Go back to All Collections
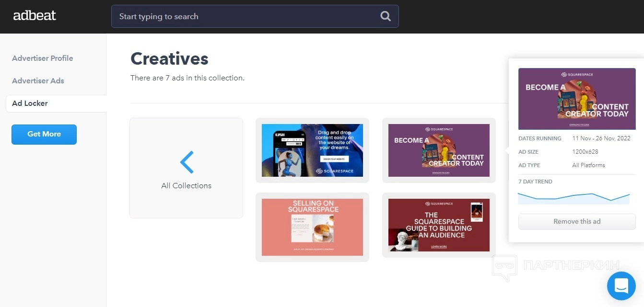 [186, 168]
